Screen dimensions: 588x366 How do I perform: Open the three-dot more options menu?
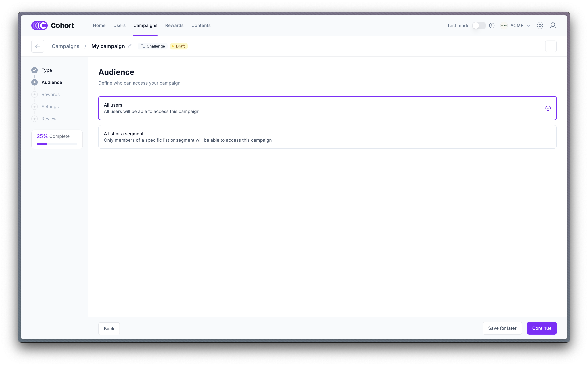coord(551,46)
